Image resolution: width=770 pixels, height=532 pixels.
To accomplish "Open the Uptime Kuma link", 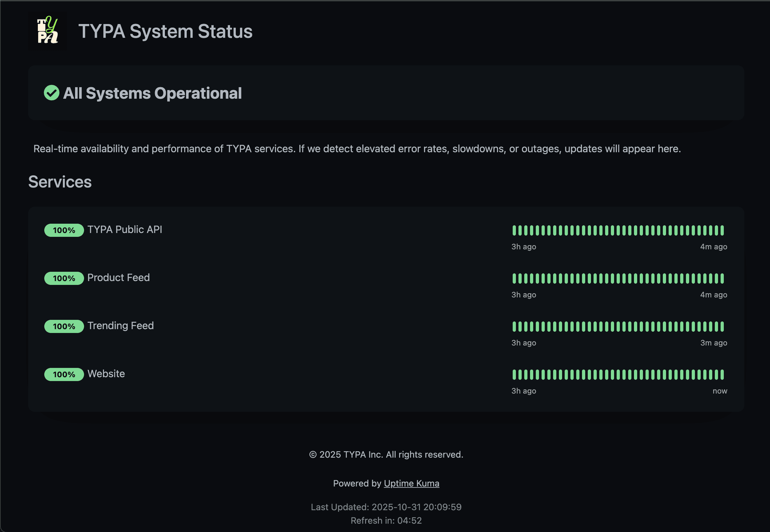I will (411, 483).
